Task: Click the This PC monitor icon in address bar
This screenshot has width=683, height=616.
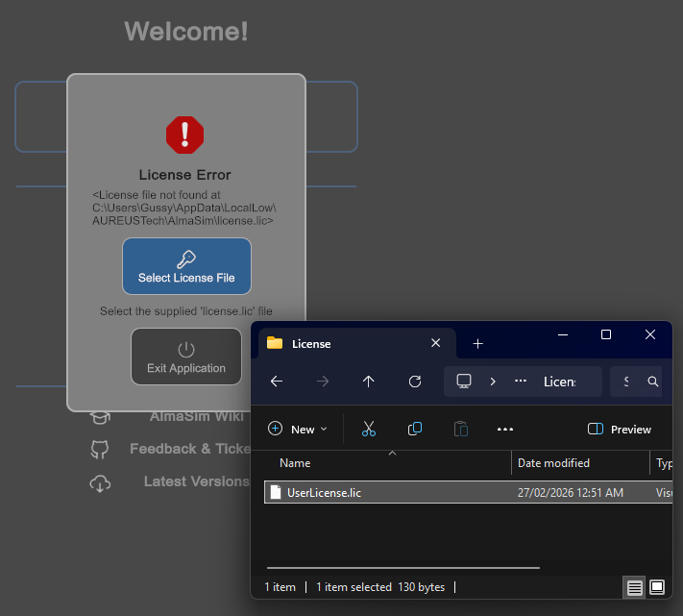Action: click(464, 382)
